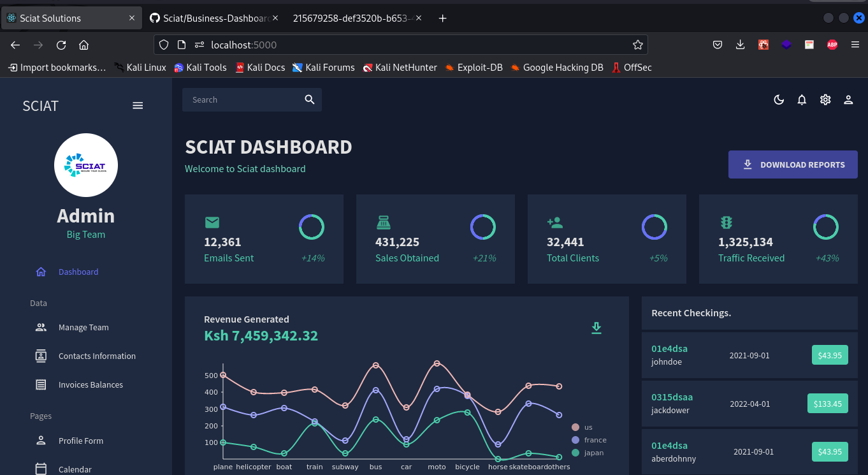868x475 pixels.
Task: Select the Calendar icon in the sidebar
Action: coord(41,468)
